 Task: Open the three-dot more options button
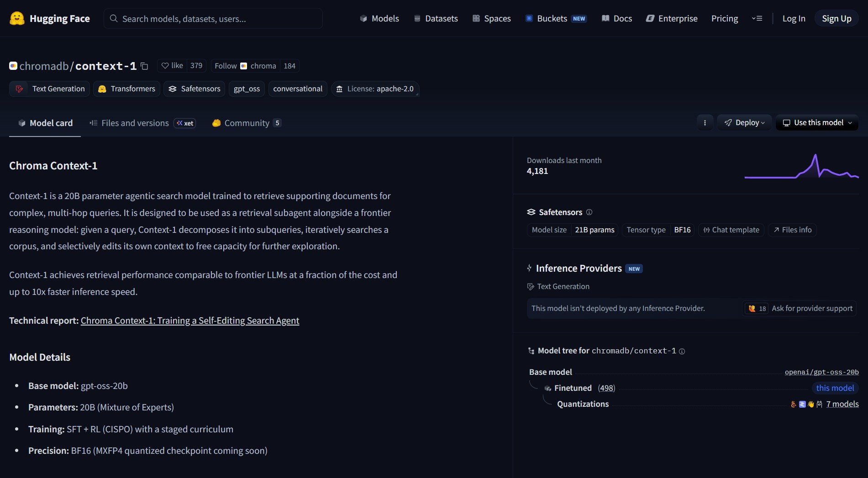pyautogui.click(x=705, y=123)
